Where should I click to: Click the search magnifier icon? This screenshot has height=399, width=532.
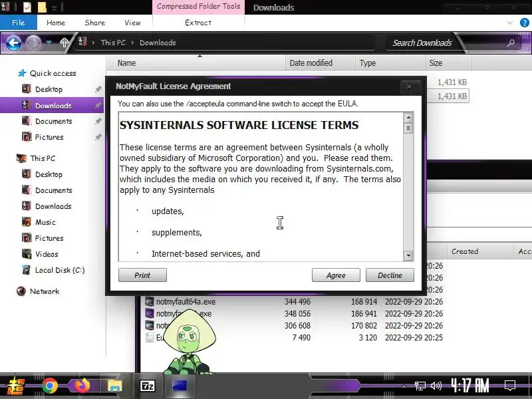coord(511,43)
